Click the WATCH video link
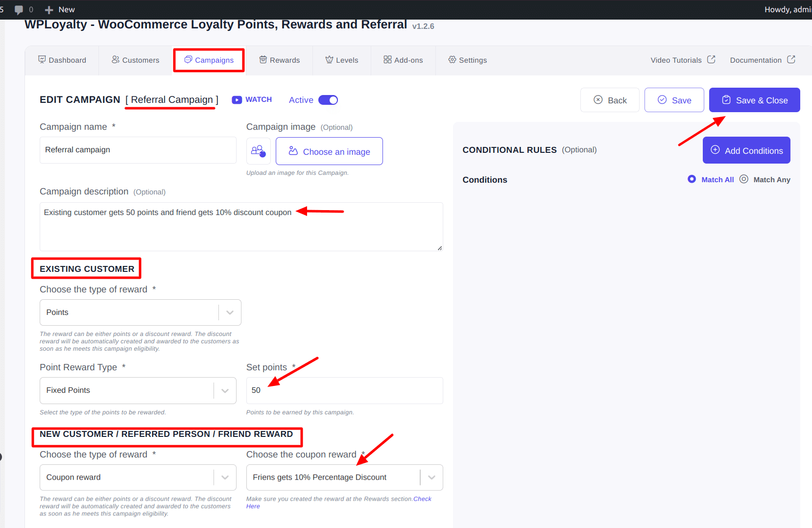Viewport: 812px width, 528px height. coord(252,99)
